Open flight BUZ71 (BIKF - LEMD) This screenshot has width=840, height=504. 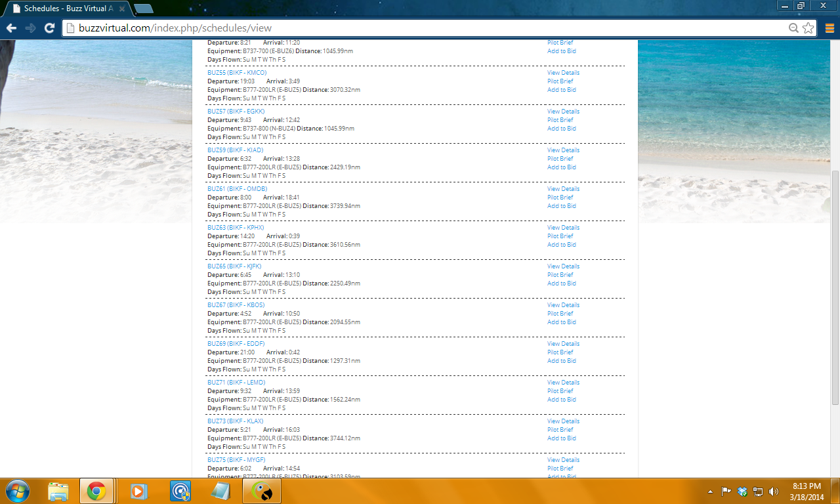click(236, 383)
